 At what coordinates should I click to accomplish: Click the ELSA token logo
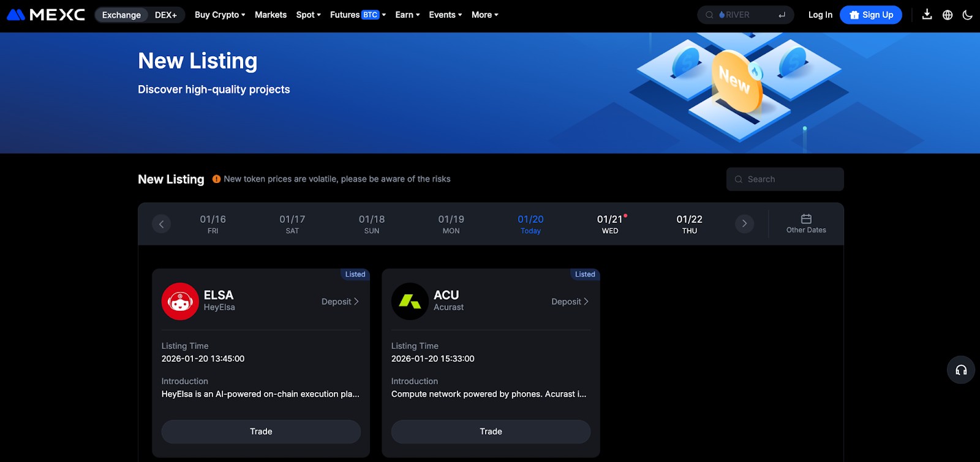(x=180, y=301)
